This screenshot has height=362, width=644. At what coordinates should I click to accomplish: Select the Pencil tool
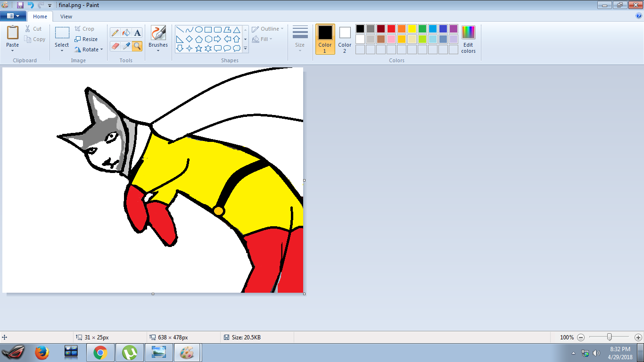coord(115,33)
